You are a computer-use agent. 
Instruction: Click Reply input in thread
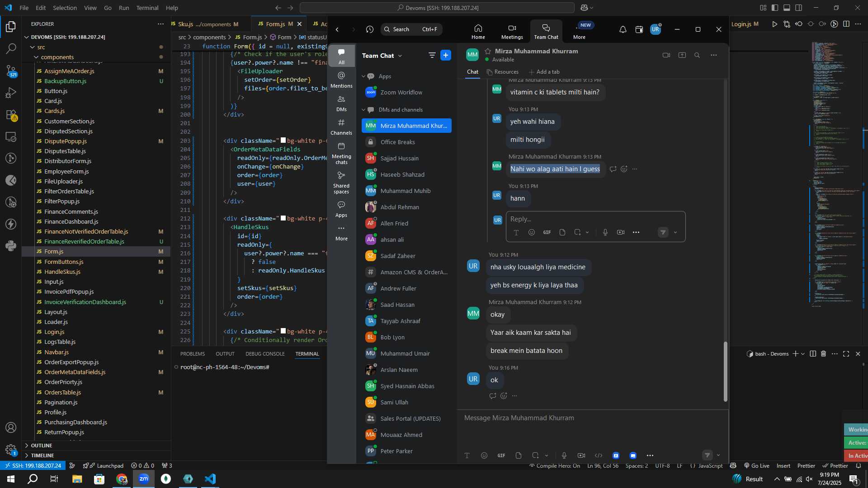[x=595, y=219]
